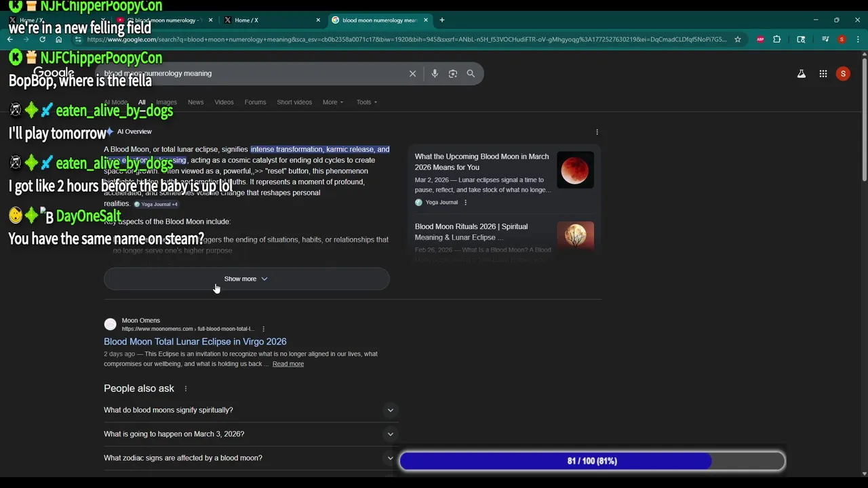The height and width of the screenshot is (488, 868).
Task: Submit search with the magnifier icon
Action: [471, 73]
